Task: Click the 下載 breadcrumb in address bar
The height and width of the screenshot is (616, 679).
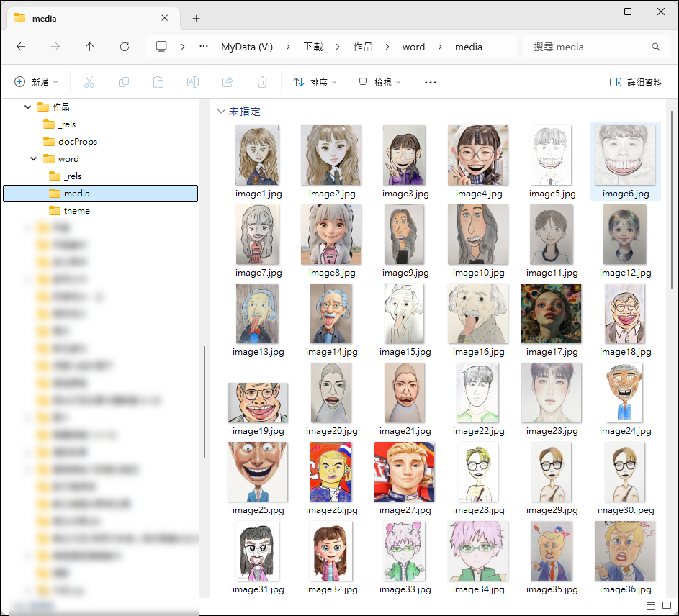Action: point(313,47)
